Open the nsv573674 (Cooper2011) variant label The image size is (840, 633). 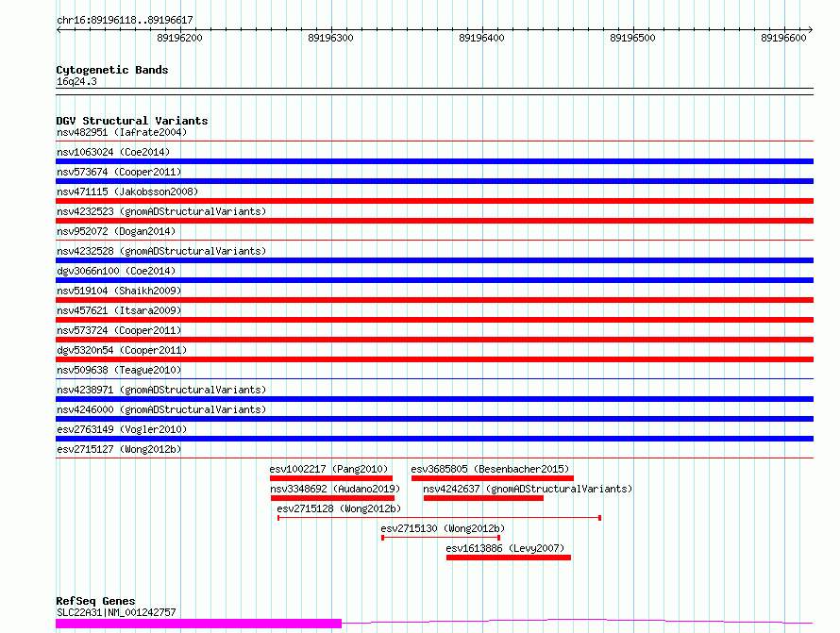tap(119, 172)
